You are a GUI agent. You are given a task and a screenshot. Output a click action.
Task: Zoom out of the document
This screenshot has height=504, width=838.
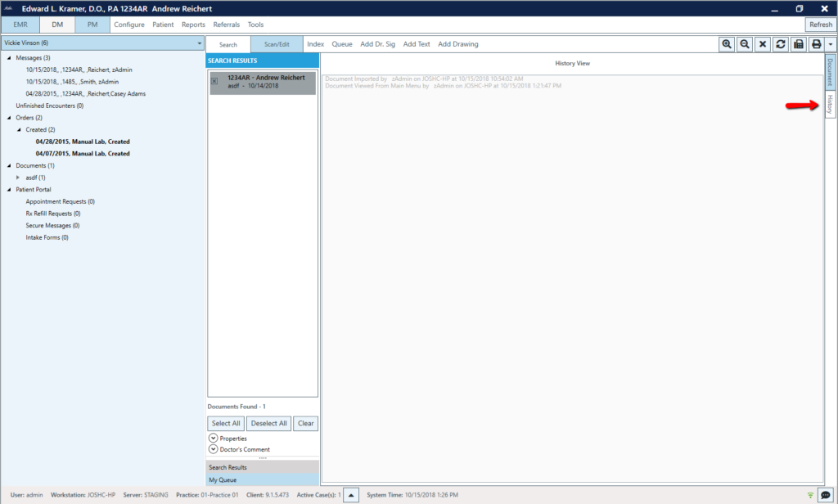[745, 44]
